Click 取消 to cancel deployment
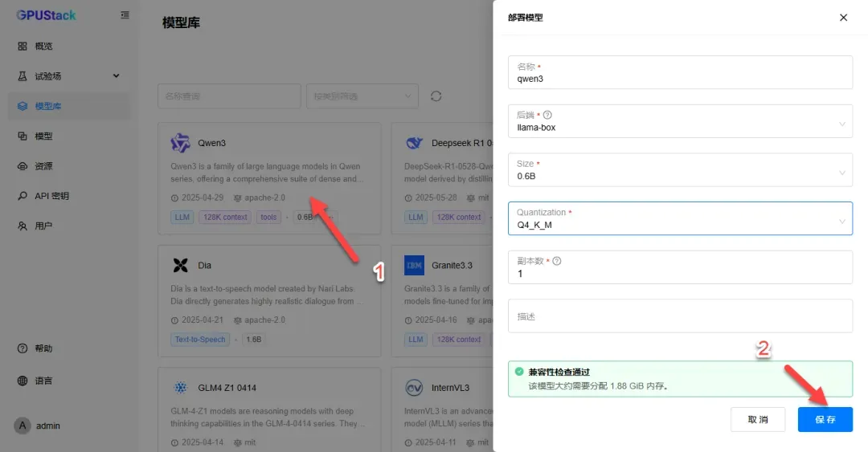Image resolution: width=868 pixels, height=452 pixels. click(757, 419)
